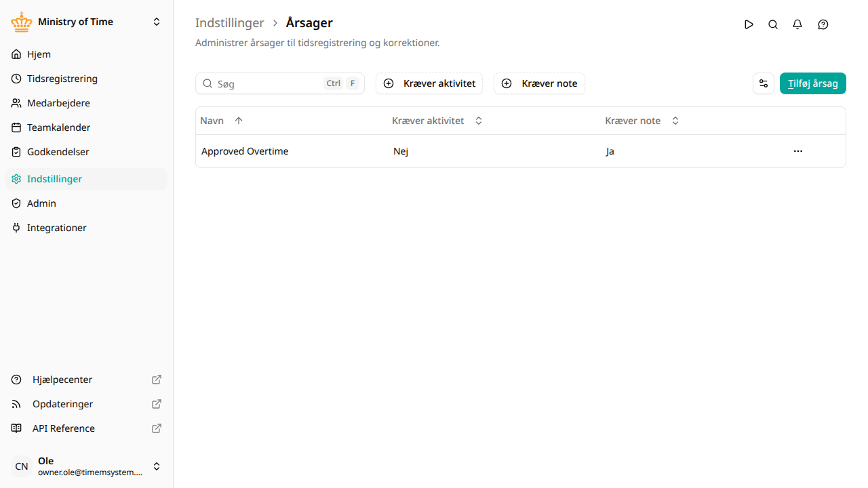868x488 pixels.
Task: Open Integrationer in sidebar
Action: (x=86, y=228)
